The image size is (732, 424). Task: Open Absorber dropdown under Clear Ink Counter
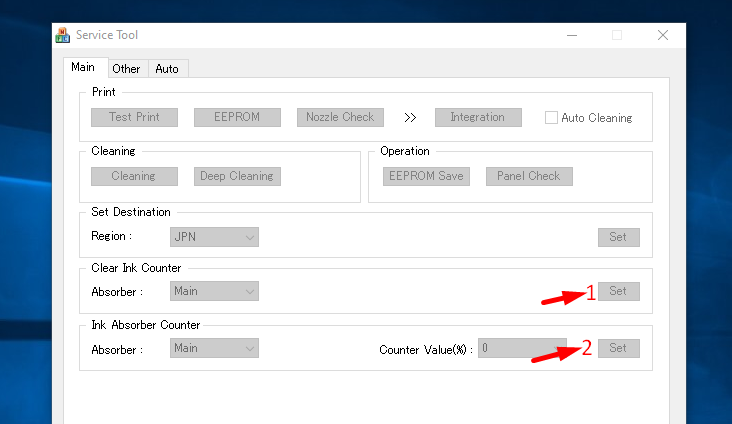coord(214,291)
